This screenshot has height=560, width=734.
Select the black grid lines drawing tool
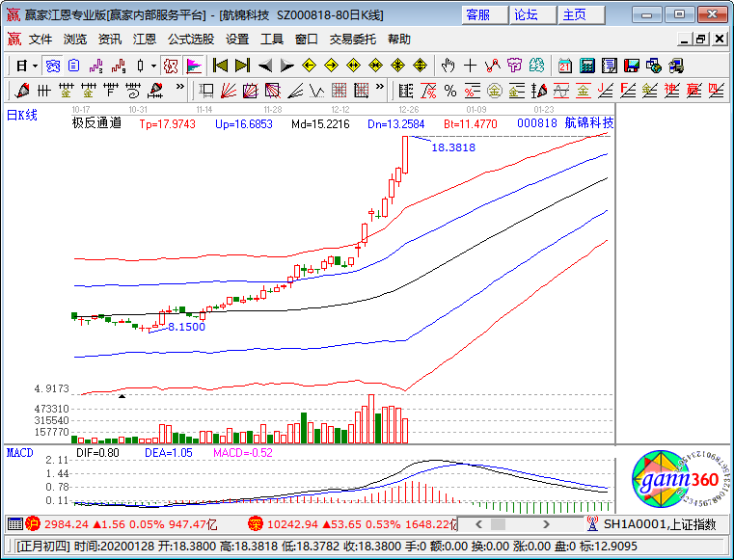coord(43,91)
